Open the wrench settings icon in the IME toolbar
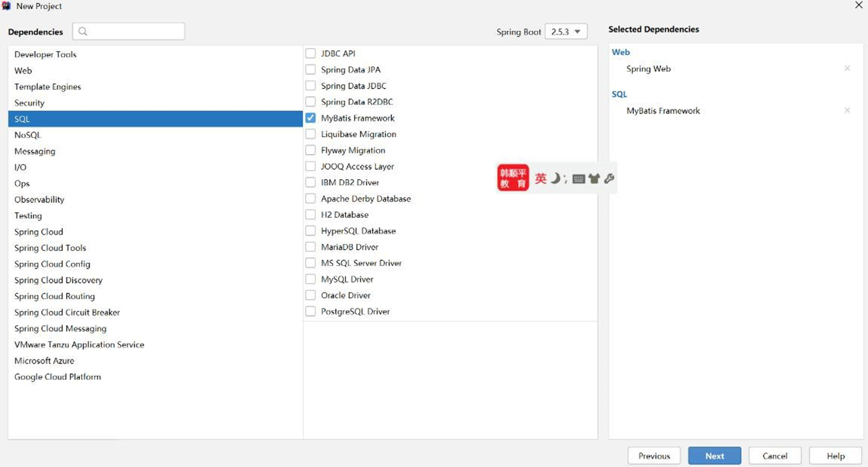The height and width of the screenshot is (467, 868). coord(609,179)
